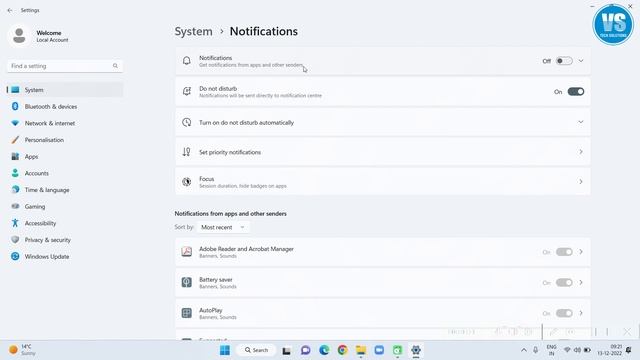Screen dimensions: 640x360
Task: Open File Explorer from taskbar
Action: tap(361, 350)
